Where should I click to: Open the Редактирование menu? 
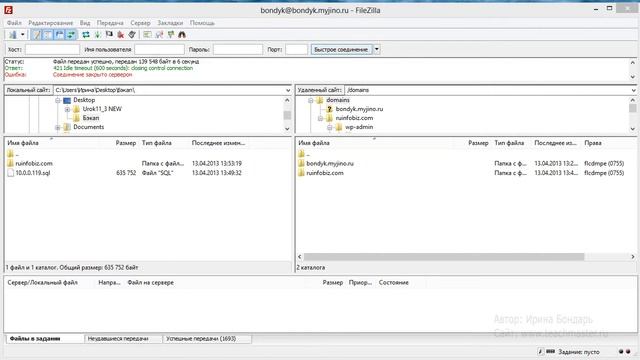(51, 23)
